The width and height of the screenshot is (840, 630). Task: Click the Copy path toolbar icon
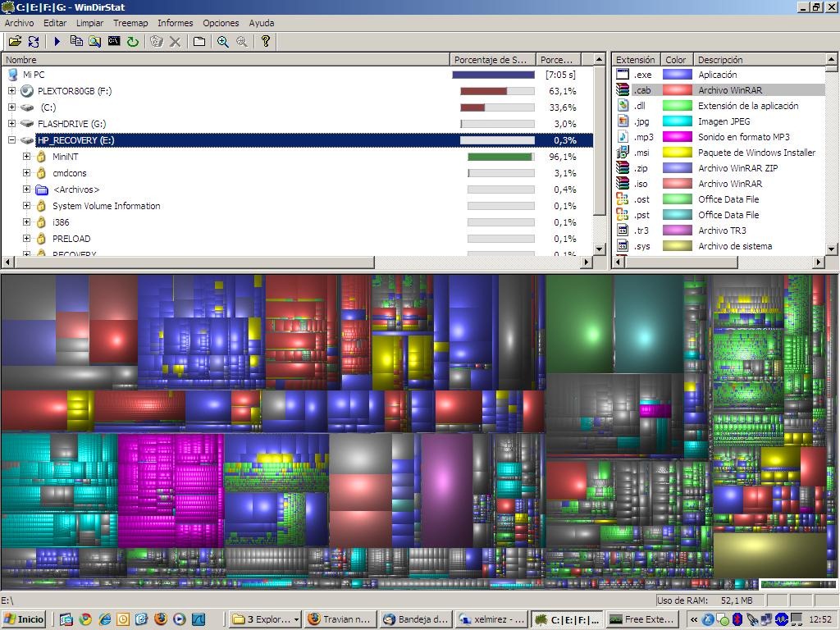point(76,41)
